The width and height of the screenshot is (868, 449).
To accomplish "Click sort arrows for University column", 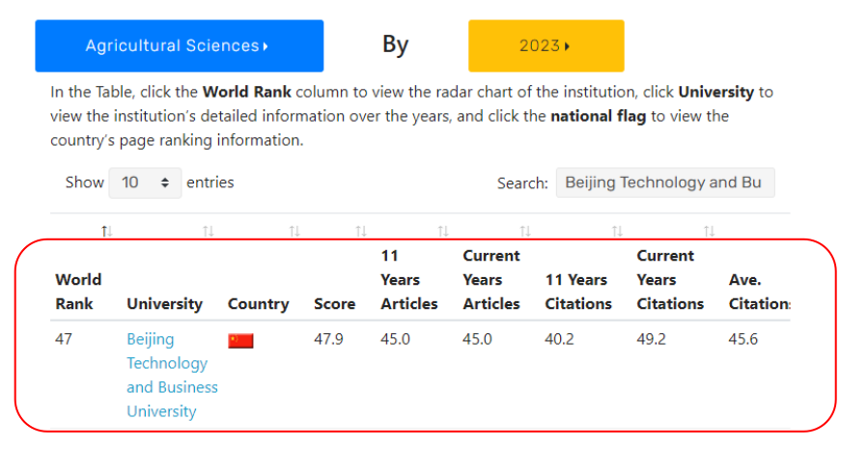I will coord(208,231).
